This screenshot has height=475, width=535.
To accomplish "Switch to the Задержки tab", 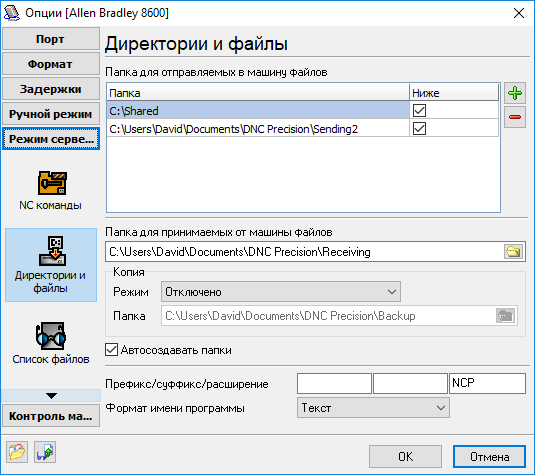I will pos(51,89).
